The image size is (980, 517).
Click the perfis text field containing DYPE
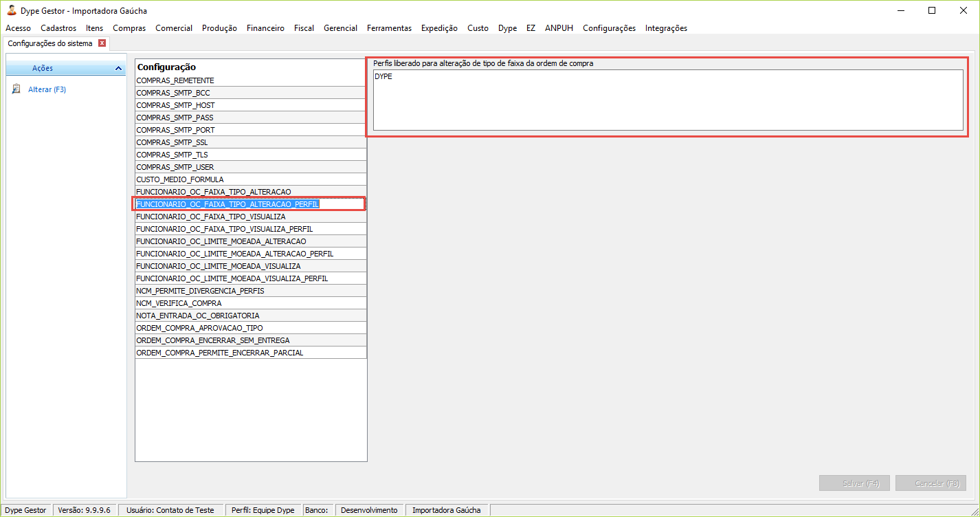click(x=668, y=100)
